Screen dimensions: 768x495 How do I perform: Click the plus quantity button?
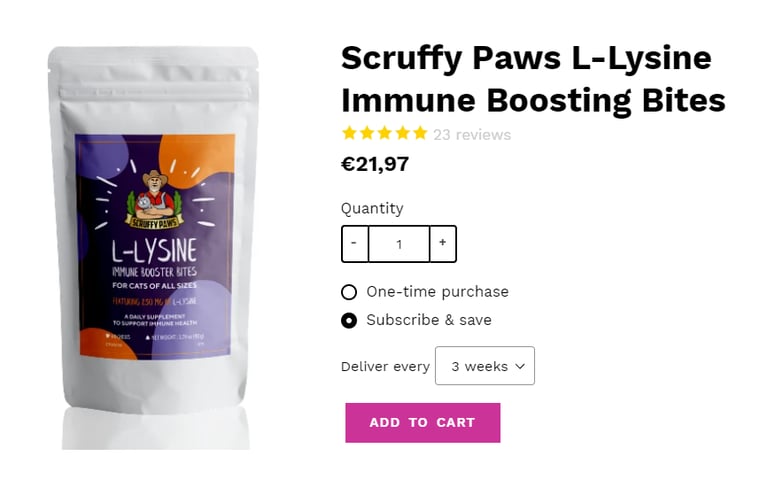tap(443, 243)
